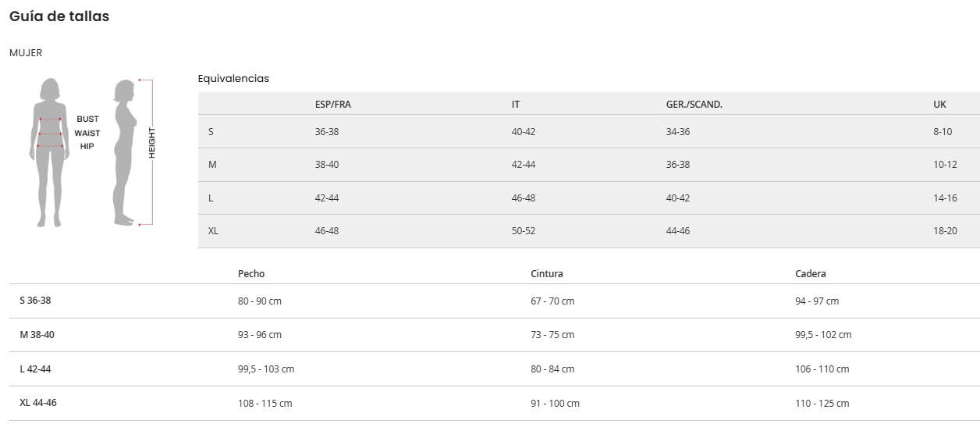Click the HIP measurement label
Viewport: 980px width, 438px height.
[x=87, y=147]
